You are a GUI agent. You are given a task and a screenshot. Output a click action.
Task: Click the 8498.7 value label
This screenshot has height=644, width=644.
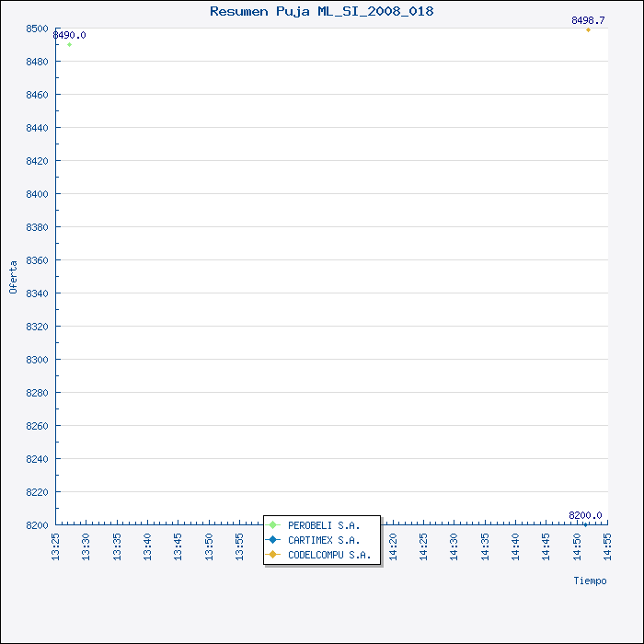click(588, 20)
